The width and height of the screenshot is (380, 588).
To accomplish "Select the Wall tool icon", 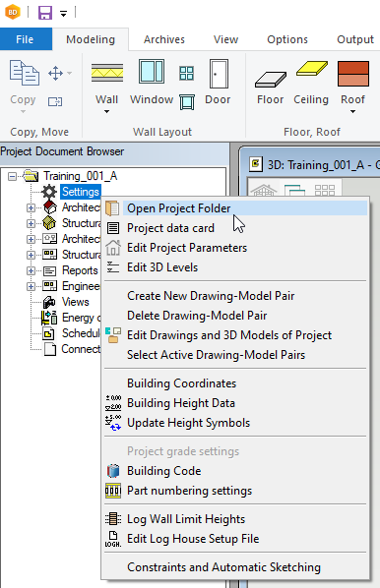I will [107, 73].
